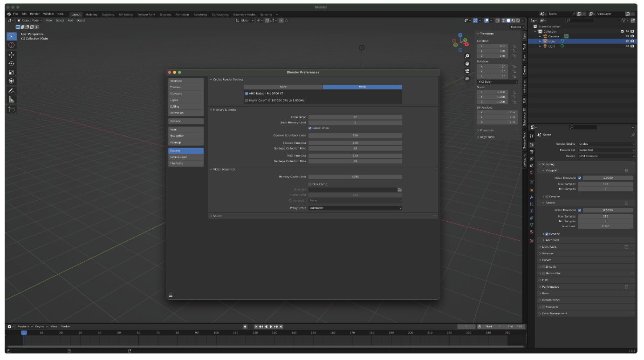This screenshot has width=644, height=360.
Task: Select the Add-ons preferences tab
Action: tap(186, 121)
